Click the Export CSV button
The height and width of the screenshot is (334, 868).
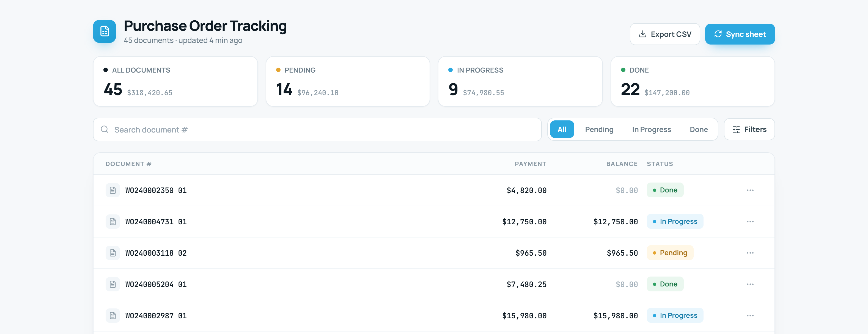coord(665,34)
